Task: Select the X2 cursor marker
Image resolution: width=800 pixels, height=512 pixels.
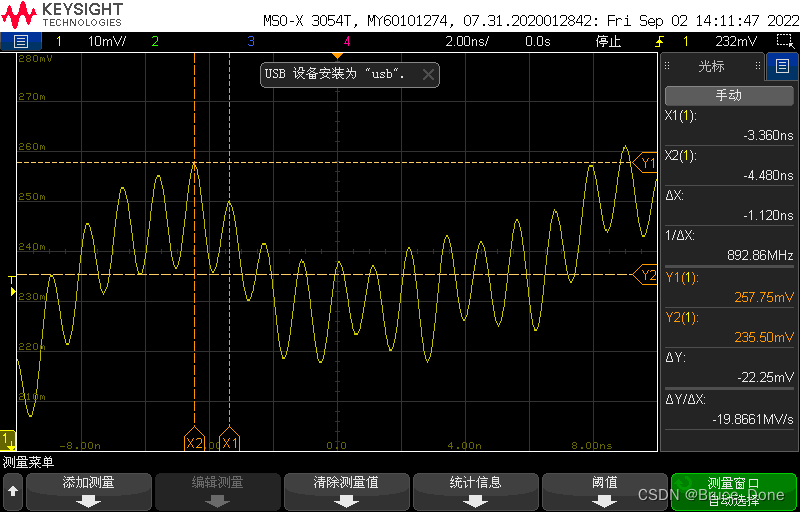Action: click(194, 440)
